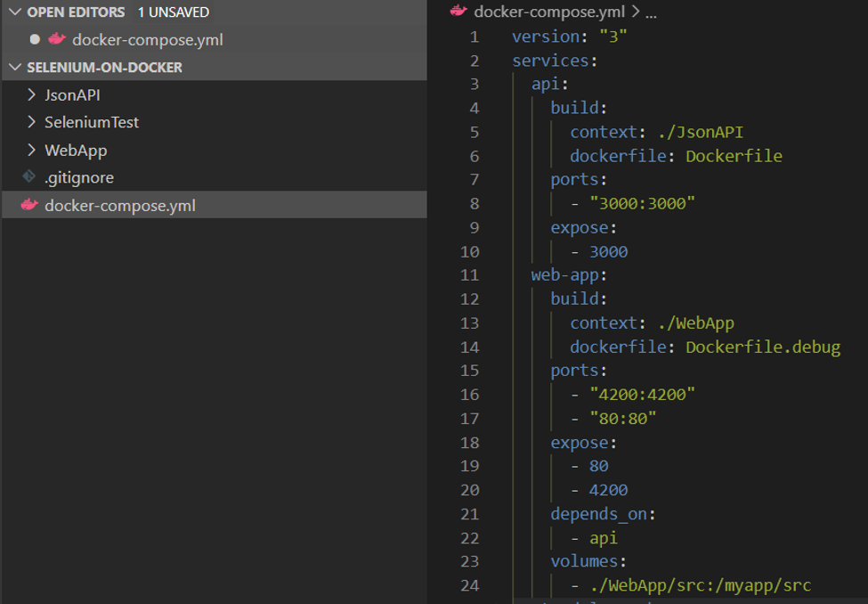Open the .gitignore file
The width and height of the screenshot is (868, 604).
(78, 177)
